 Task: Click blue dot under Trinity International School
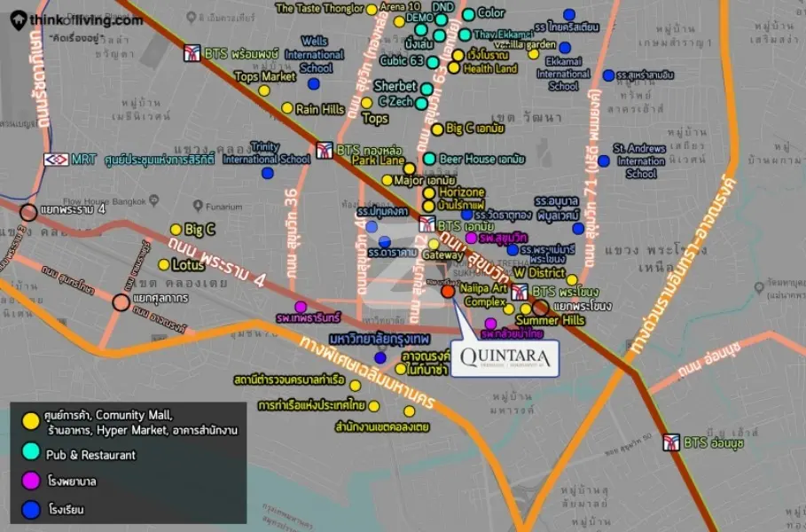tap(268, 173)
